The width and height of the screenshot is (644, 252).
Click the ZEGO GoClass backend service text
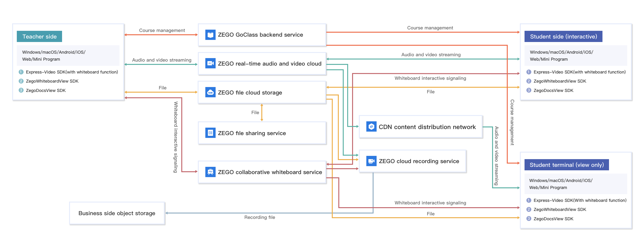click(x=260, y=35)
